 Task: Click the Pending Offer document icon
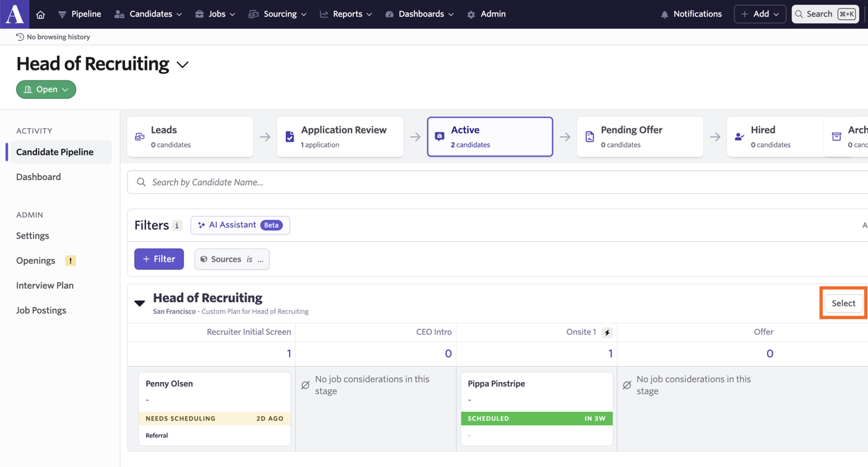pos(590,137)
